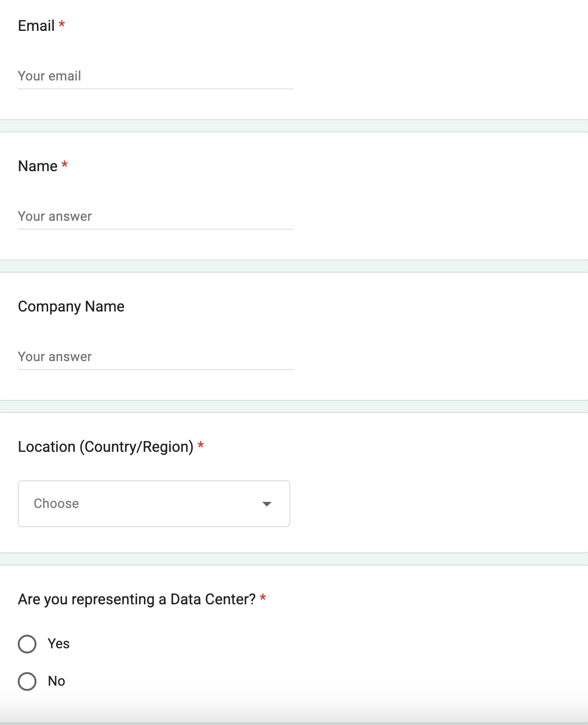The width and height of the screenshot is (588, 725).
Task: Click the underline of the email input
Action: click(x=156, y=88)
